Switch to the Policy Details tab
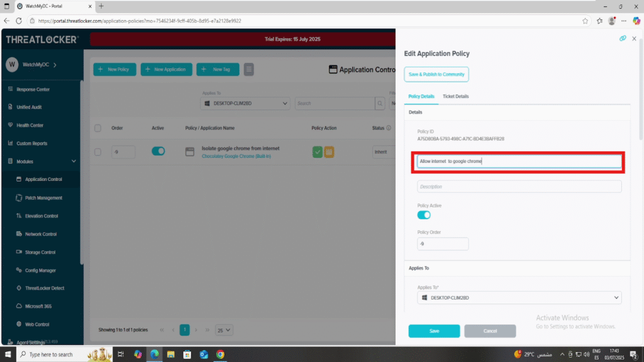The image size is (644, 362). point(421,96)
